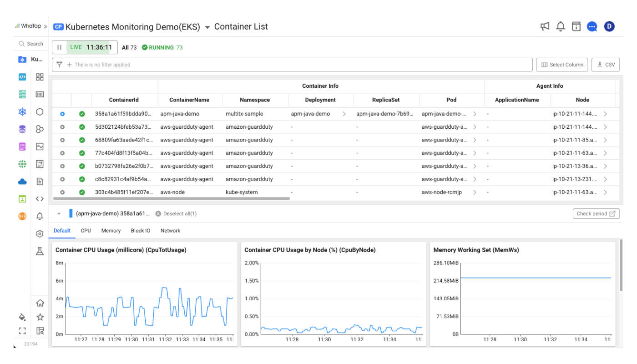Image resolution: width=637 pixels, height=364 pixels.
Task: Open the three-circles cluster icon in submenu
Action: tap(40, 129)
